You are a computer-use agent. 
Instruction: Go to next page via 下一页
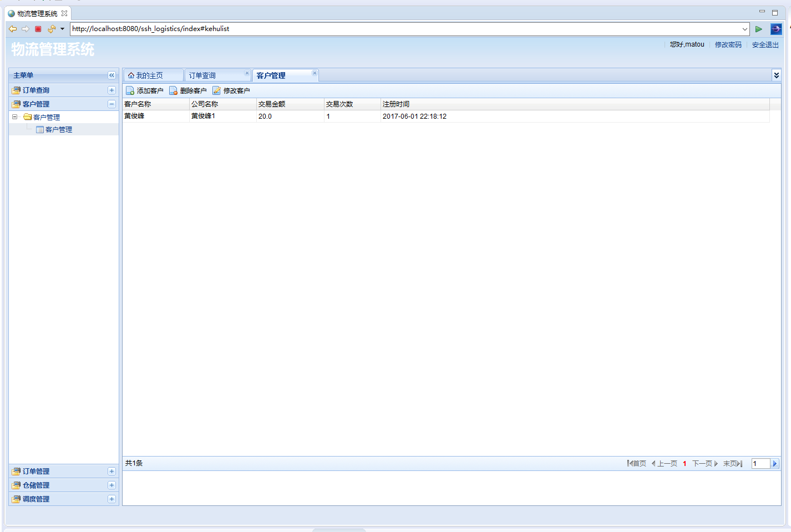(705, 464)
